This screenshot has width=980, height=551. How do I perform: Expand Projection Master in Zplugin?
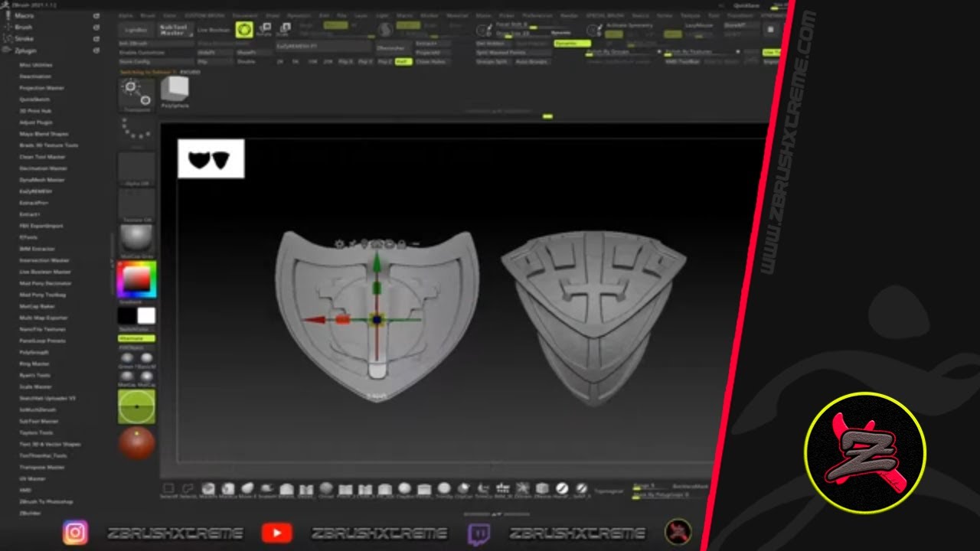point(42,88)
